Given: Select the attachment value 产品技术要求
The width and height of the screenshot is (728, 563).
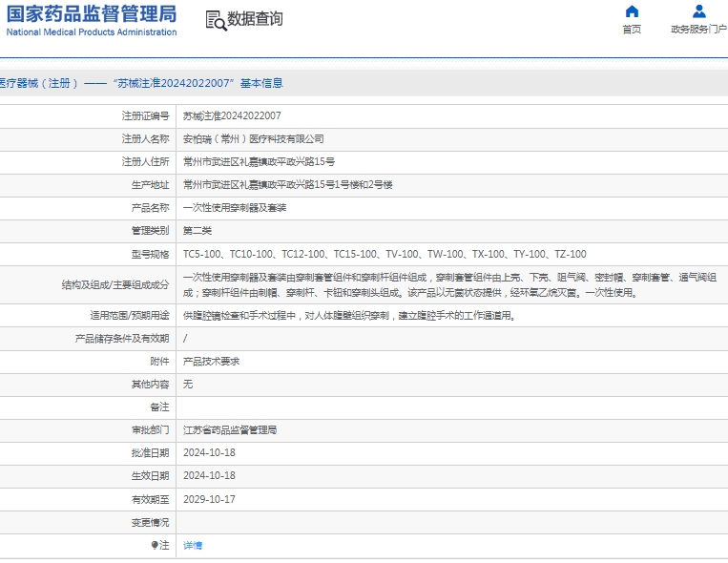Looking at the screenshot, I should [211, 362].
